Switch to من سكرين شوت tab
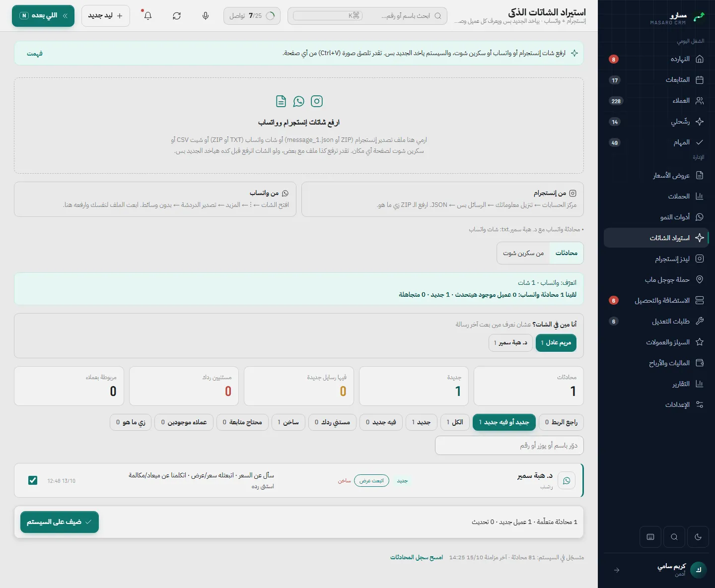This screenshot has width=715, height=588. click(523, 253)
